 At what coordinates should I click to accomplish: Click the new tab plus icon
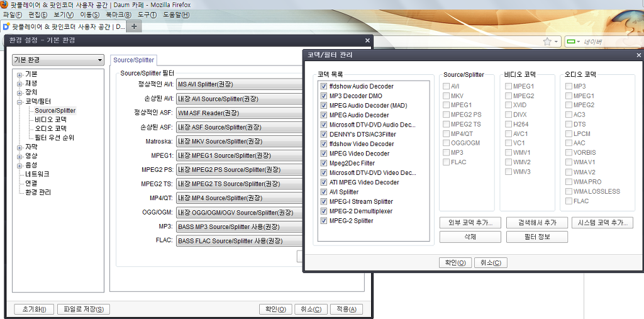133,26
